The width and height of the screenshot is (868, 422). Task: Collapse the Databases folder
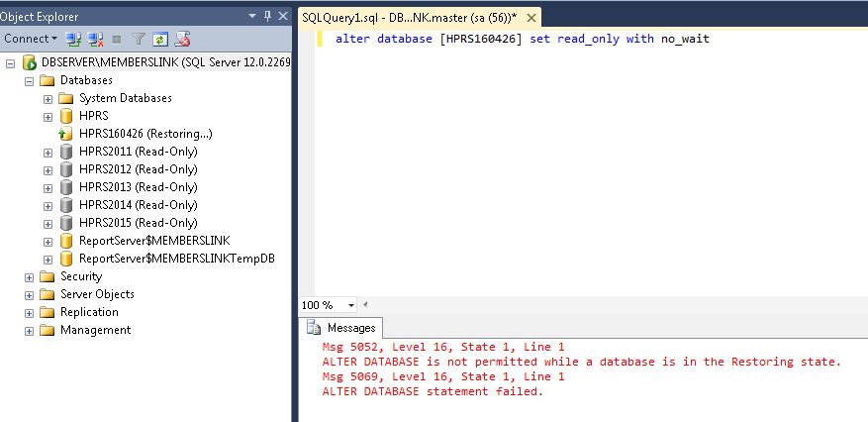coord(30,80)
